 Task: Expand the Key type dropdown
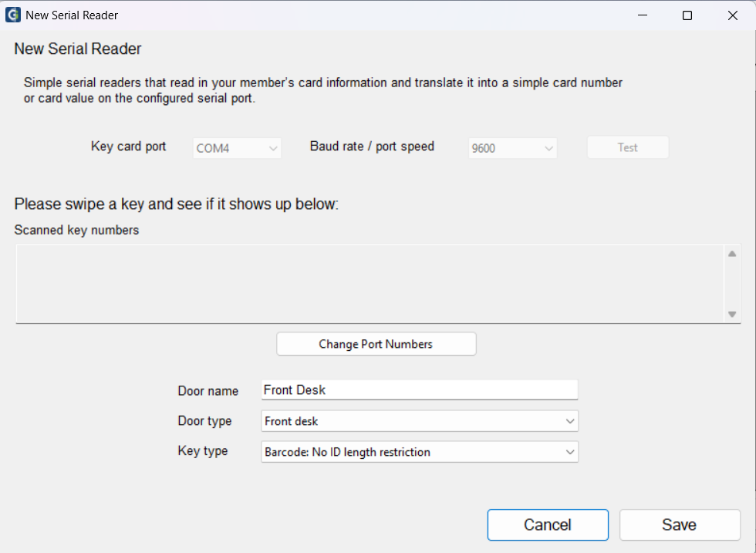pyautogui.click(x=420, y=452)
